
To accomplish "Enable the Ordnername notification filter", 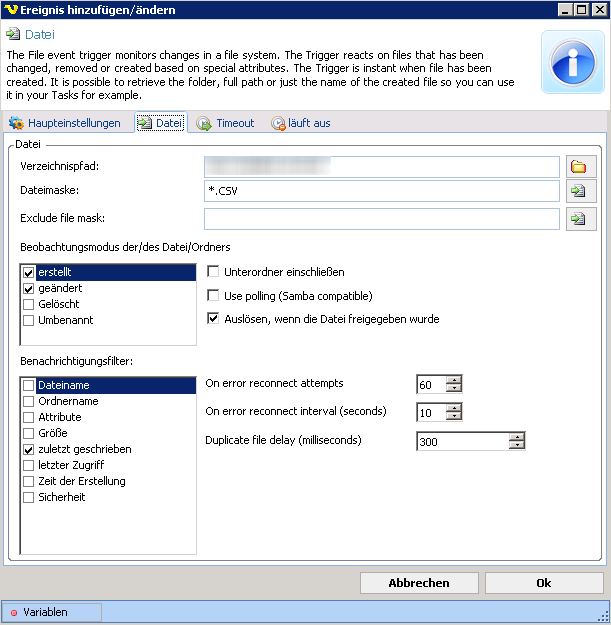I will (x=28, y=401).
